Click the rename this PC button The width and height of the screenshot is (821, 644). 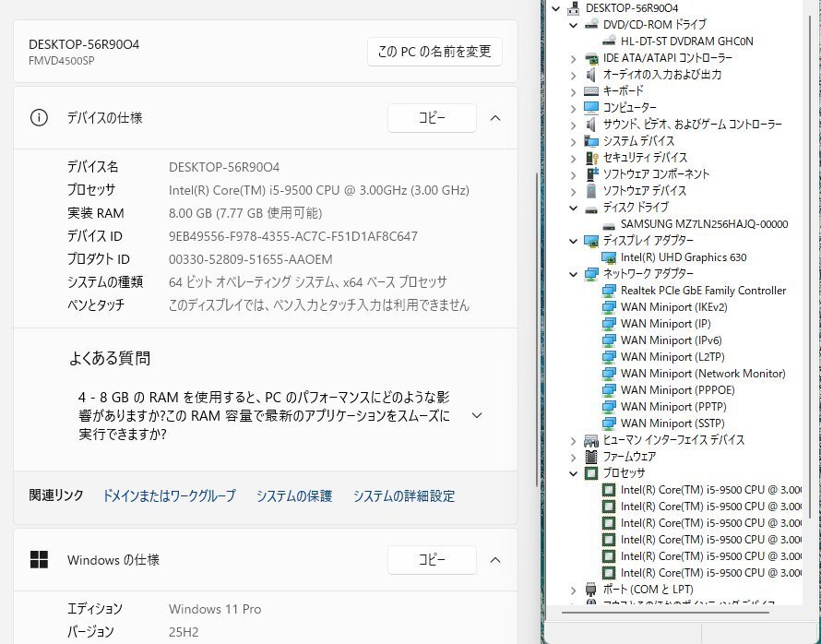(434, 52)
